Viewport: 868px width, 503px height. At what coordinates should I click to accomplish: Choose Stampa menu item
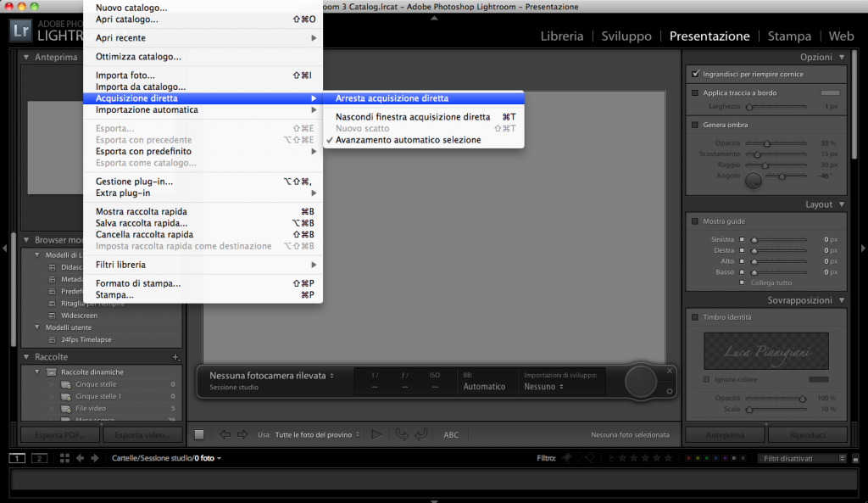point(203,294)
